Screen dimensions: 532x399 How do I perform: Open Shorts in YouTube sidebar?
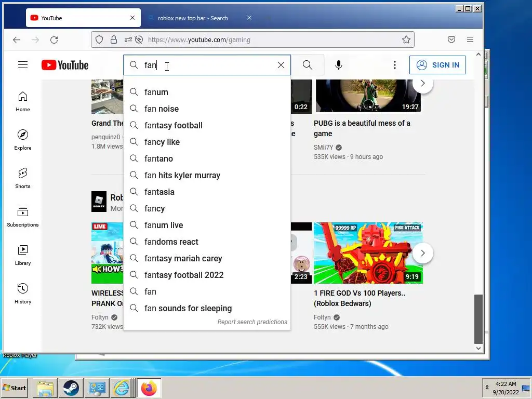[x=23, y=178]
